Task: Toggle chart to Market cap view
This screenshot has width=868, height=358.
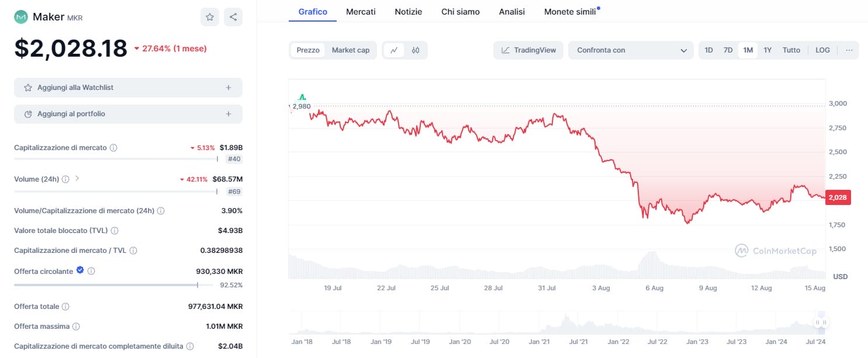Action: pyautogui.click(x=351, y=50)
